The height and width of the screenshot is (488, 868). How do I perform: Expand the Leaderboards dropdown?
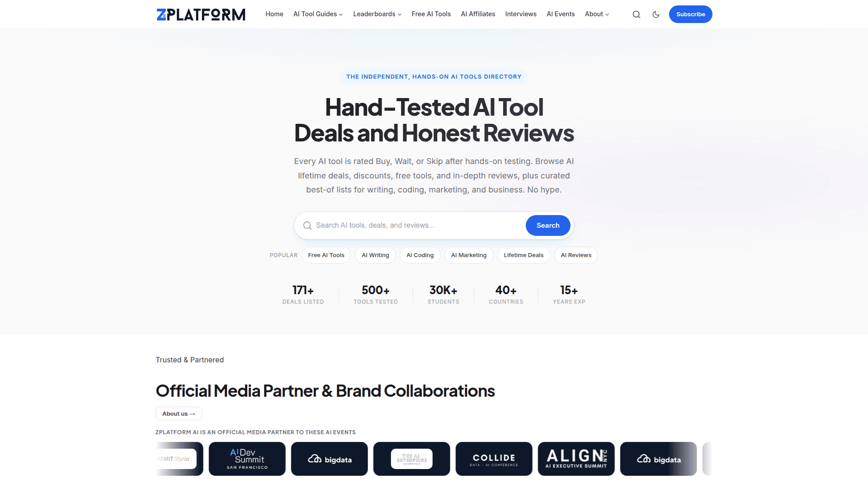(x=377, y=14)
